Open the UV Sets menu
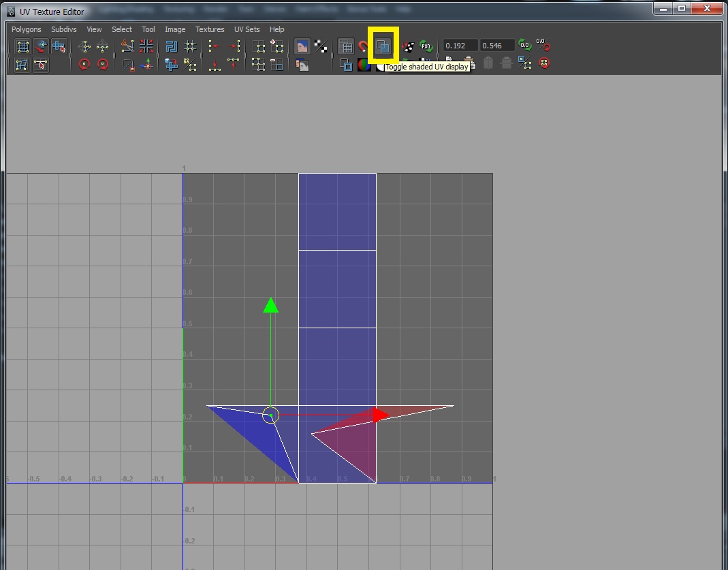The width and height of the screenshot is (728, 570). click(x=247, y=29)
